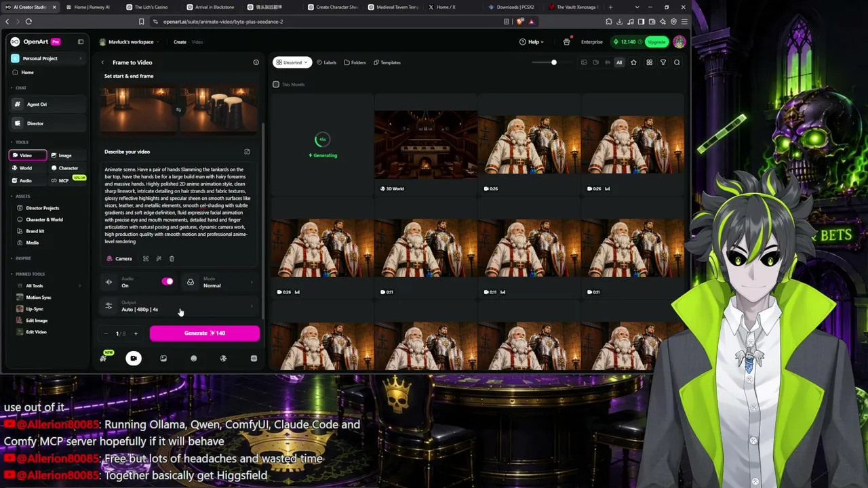Select the world globe mode in bottom toolbar
The image size is (868, 488).
click(223, 359)
